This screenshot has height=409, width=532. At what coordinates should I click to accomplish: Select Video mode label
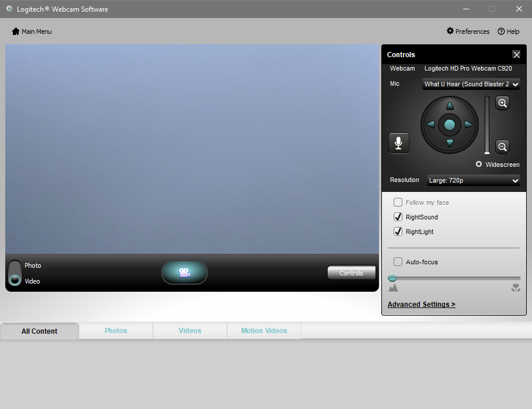click(32, 281)
